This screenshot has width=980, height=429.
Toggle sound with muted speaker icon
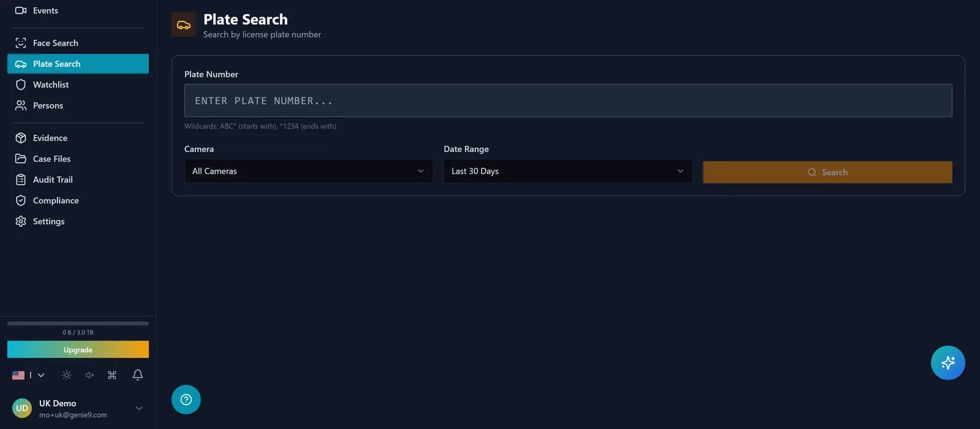[x=90, y=375]
